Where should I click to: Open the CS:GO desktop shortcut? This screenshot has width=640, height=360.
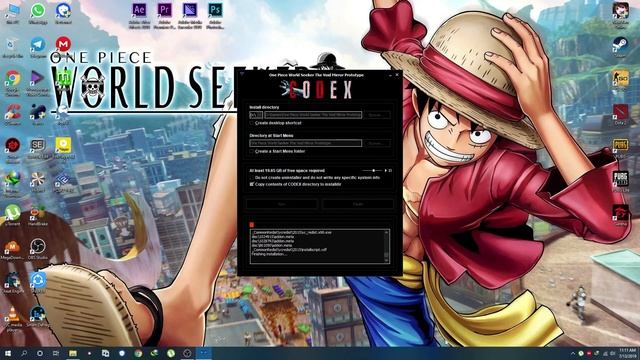pos(620,78)
